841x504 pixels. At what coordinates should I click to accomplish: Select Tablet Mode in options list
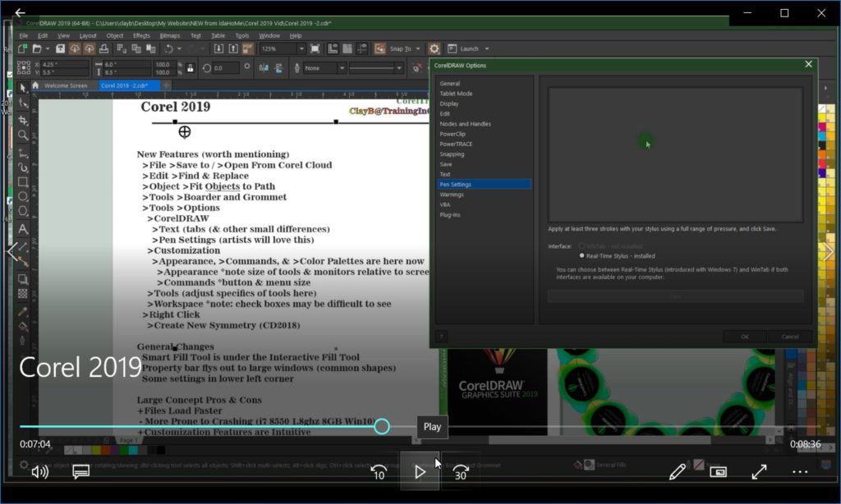[x=456, y=94]
